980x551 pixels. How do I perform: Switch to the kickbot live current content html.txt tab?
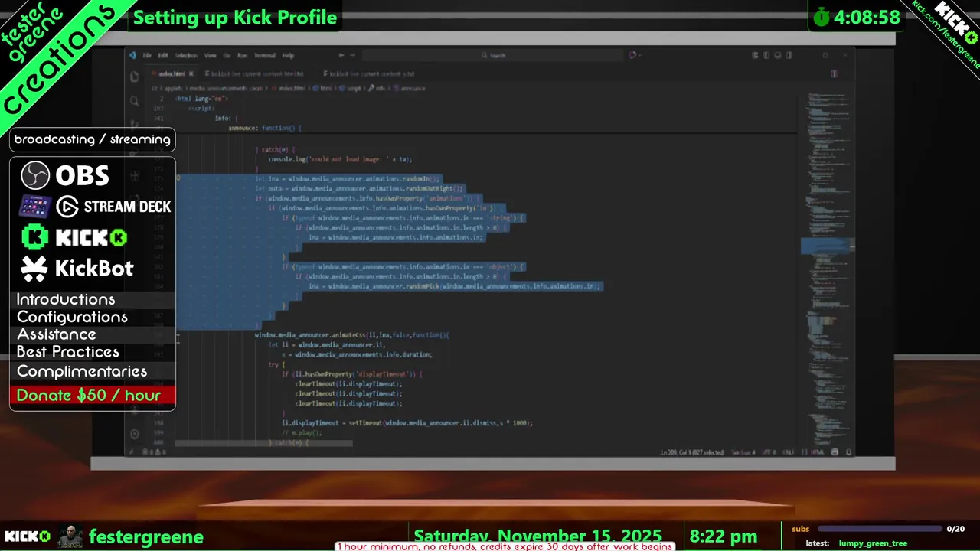pos(257,73)
